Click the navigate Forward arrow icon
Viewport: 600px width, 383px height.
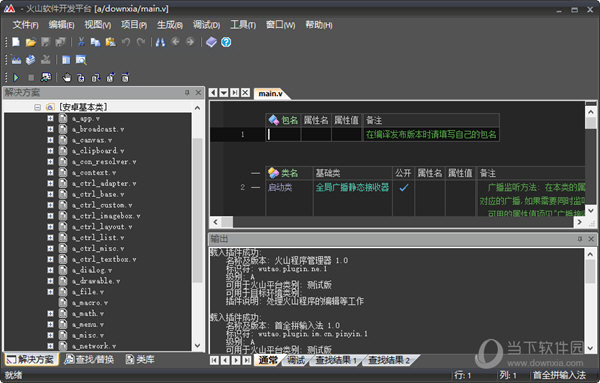190,41
